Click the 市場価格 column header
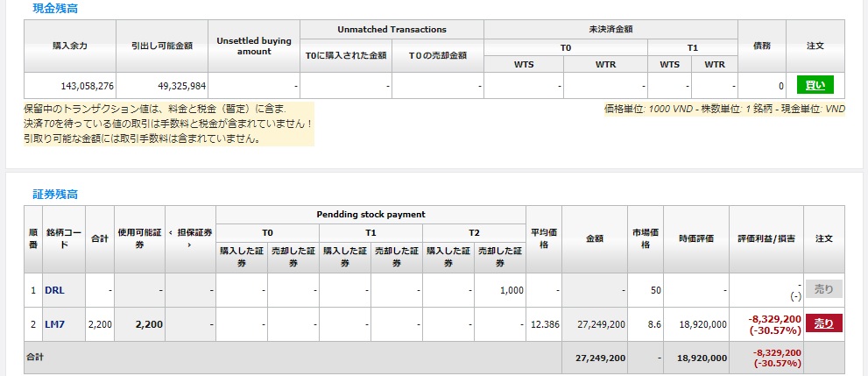 pos(646,238)
